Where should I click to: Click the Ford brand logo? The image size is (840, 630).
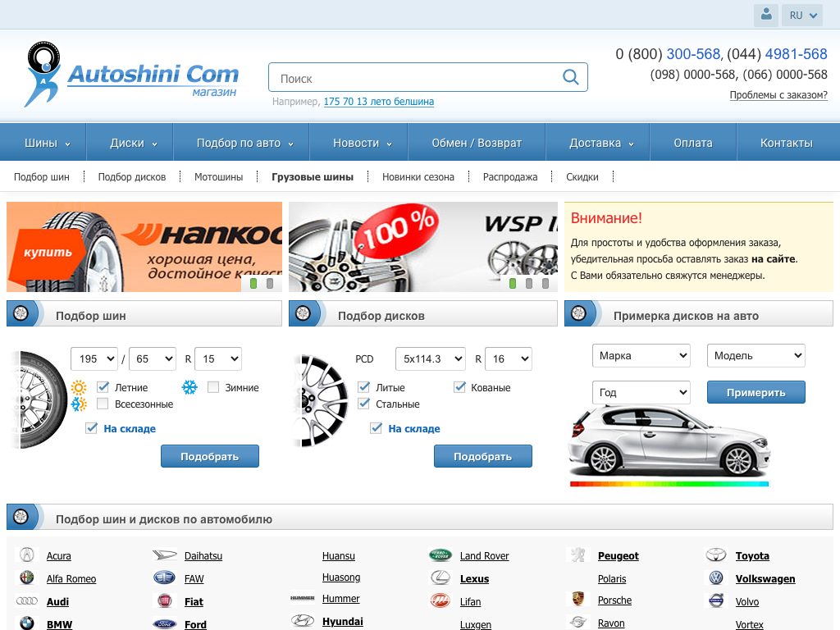coord(164,624)
